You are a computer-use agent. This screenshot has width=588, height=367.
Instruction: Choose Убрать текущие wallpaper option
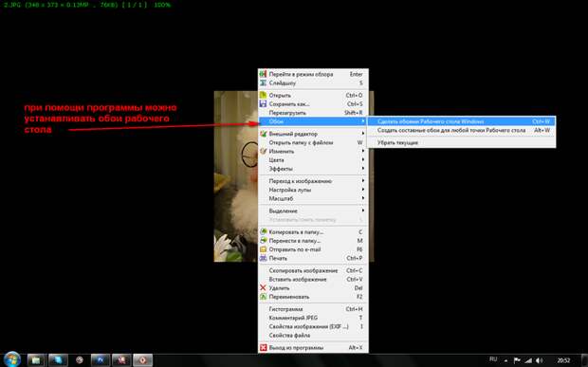461,142
